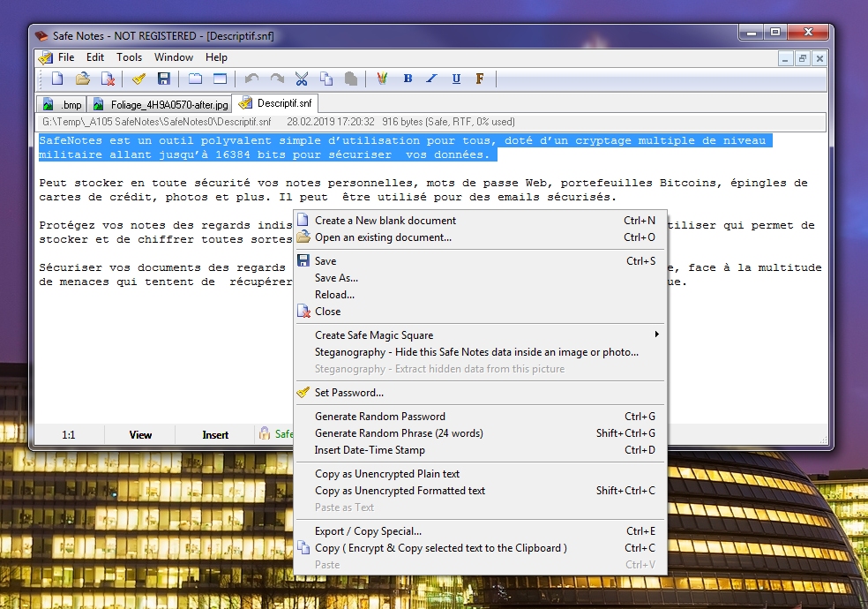This screenshot has height=609, width=868.
Task: Choose Generate Random Phrase (24 words)
Action: (x=480, y=433)
